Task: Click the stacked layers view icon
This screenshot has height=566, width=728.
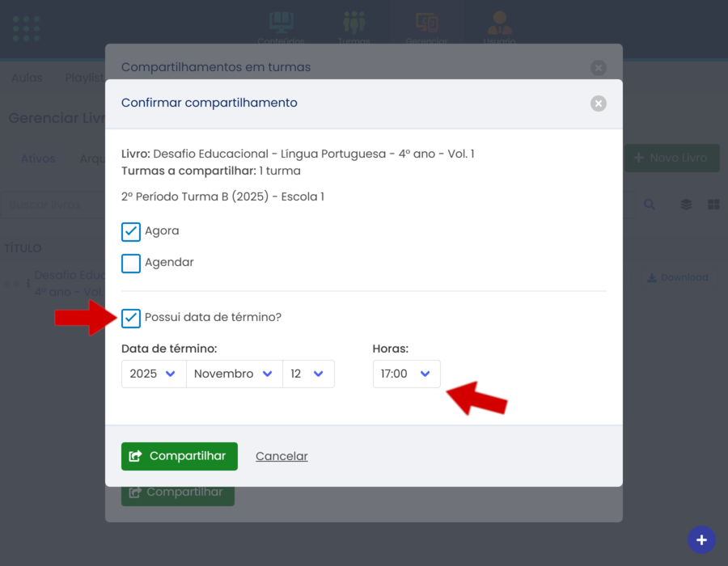Action: [686, 205]
